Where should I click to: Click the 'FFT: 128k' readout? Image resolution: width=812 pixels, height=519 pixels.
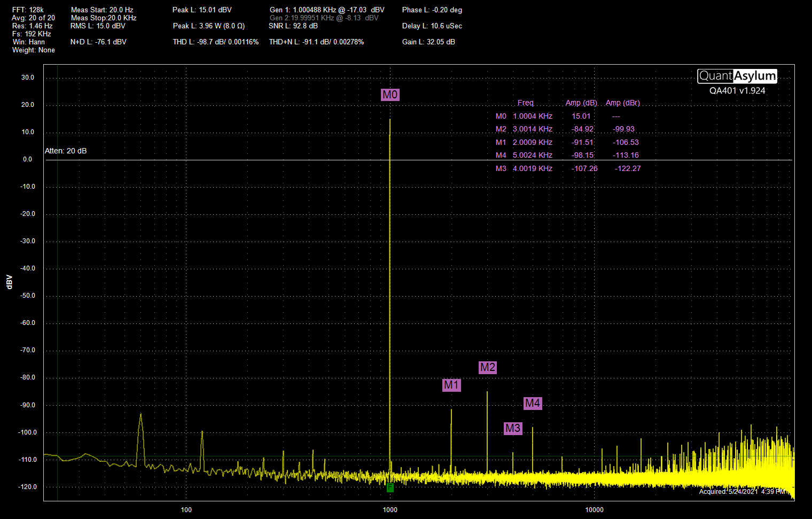(28, 10)
